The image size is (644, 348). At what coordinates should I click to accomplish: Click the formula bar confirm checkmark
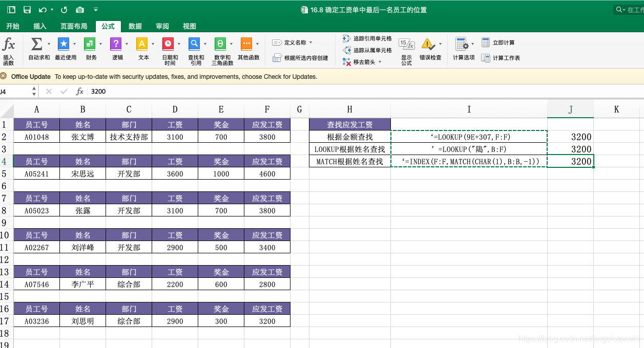[x=64, y=91]
